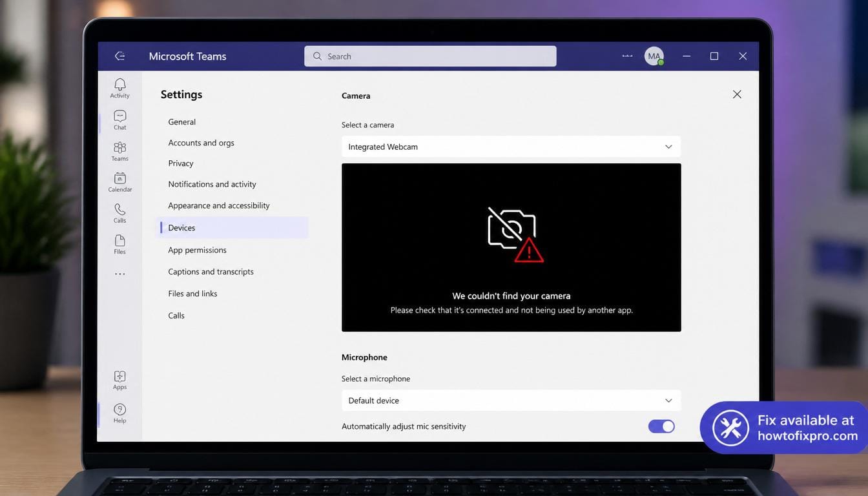This screenshot has width=868, height=496.
Task: Close the Microsoft Teams window
Action: (743, 56)
